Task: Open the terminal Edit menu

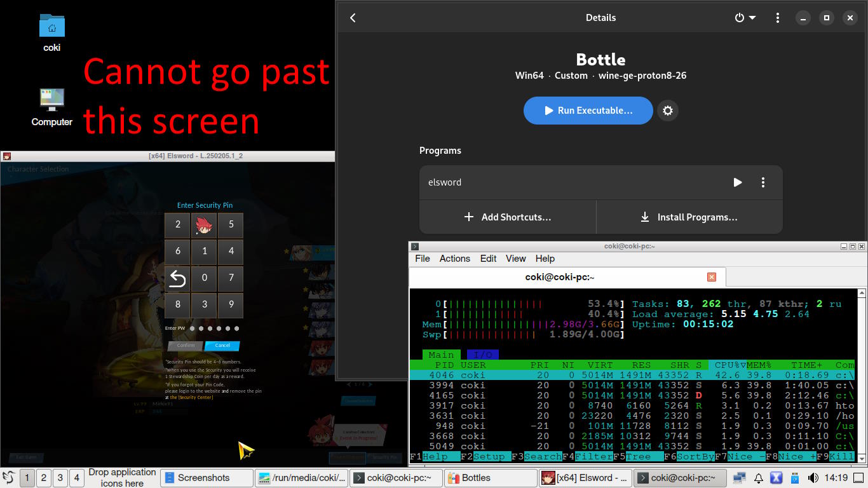Action: (488, 259)
